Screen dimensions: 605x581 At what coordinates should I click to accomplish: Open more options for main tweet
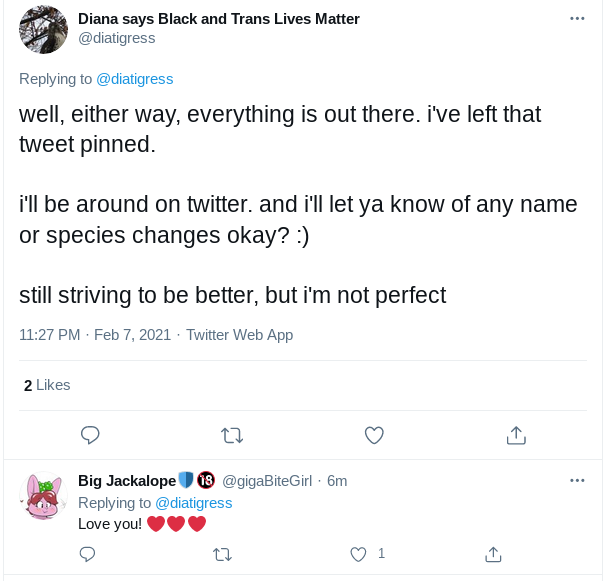[577, 19]
